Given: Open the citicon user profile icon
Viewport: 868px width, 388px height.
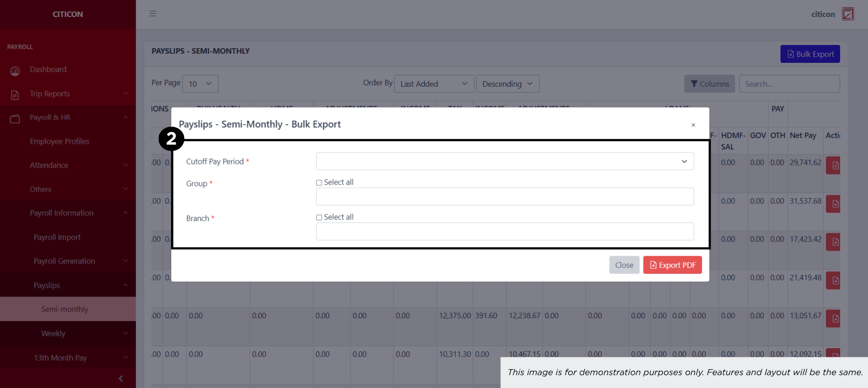Looking at the screenshot, I should [848, 14].
